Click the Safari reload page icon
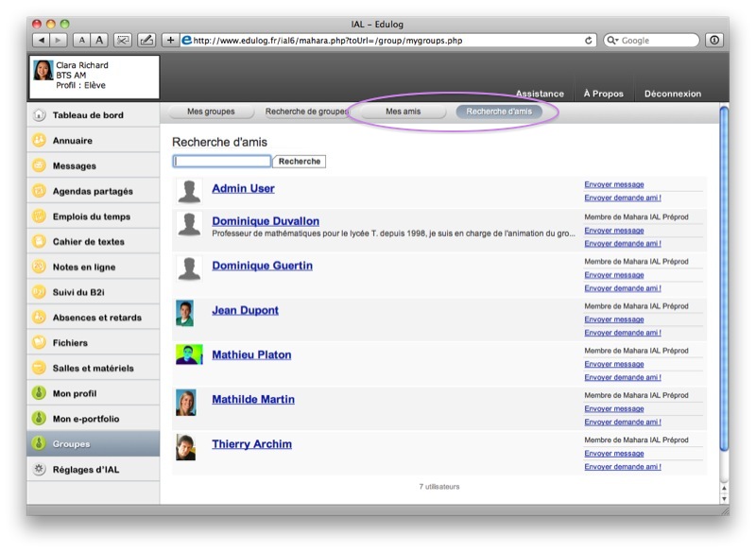The height and width of the screenshot is (552, 756). tap(590, 41)
